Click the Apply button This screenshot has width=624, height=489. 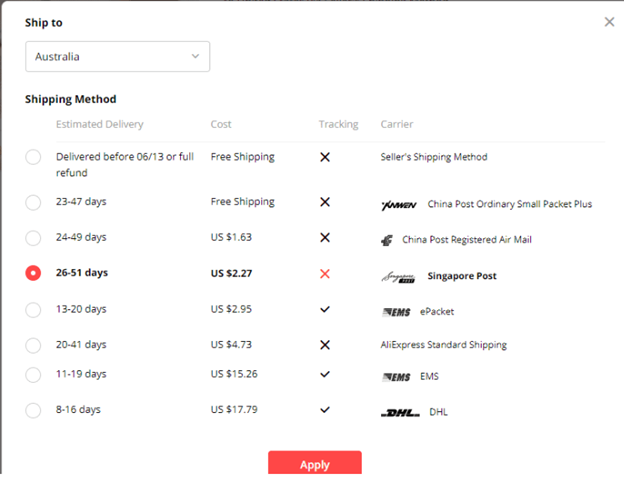click(314, 463)
